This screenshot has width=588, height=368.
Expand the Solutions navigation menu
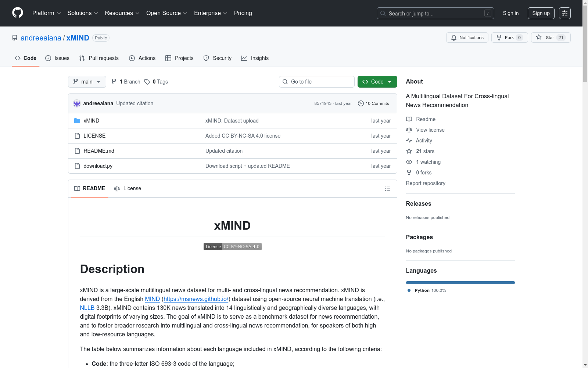click(83, 13)
